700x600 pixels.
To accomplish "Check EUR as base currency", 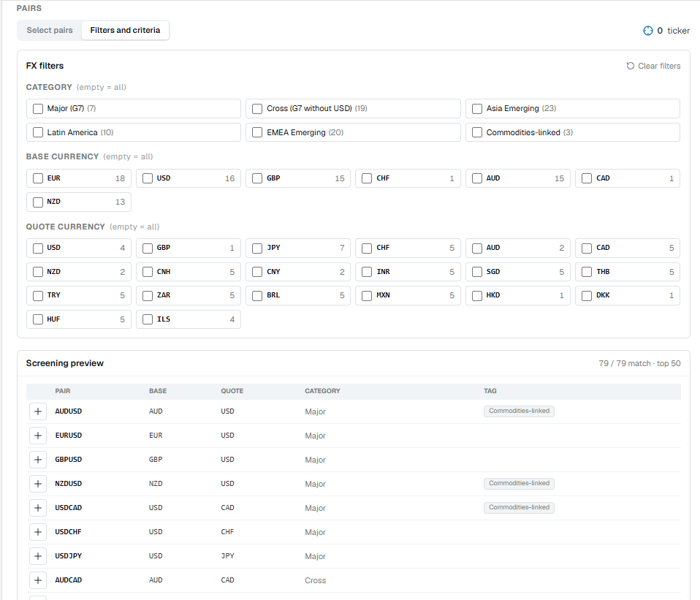I will (38, 178).
